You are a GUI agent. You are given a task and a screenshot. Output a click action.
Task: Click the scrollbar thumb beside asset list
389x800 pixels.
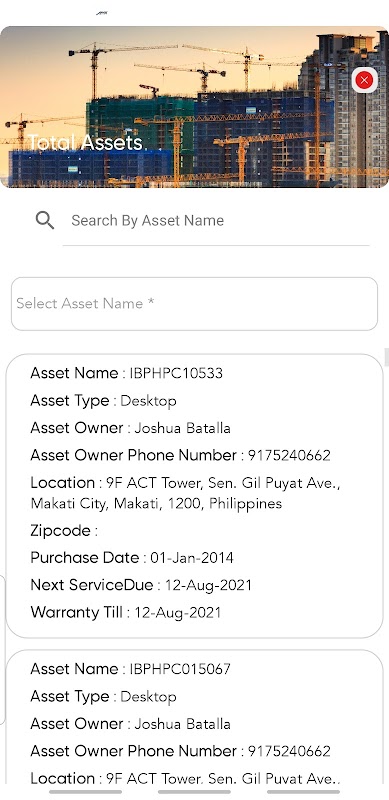point(386,357)
